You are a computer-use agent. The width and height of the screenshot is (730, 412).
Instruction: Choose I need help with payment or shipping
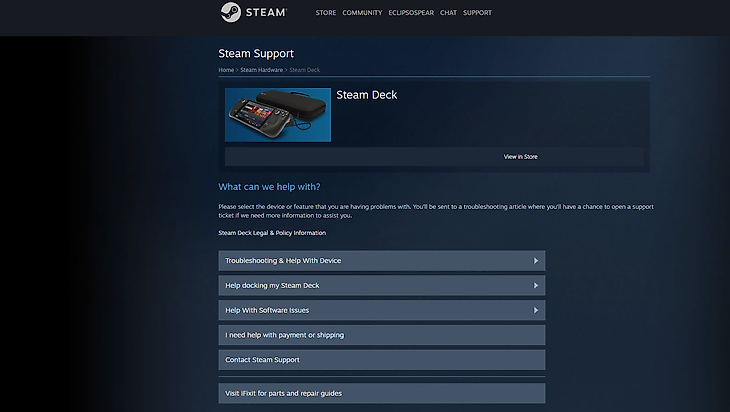382,335
